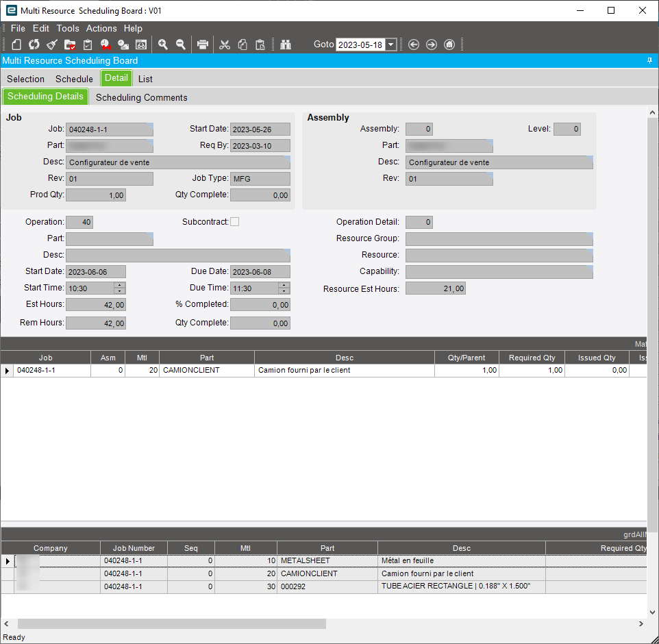Click the Refresh toolbar icon
The height and width of the screenshot is (644, 659).
(34, 45)
